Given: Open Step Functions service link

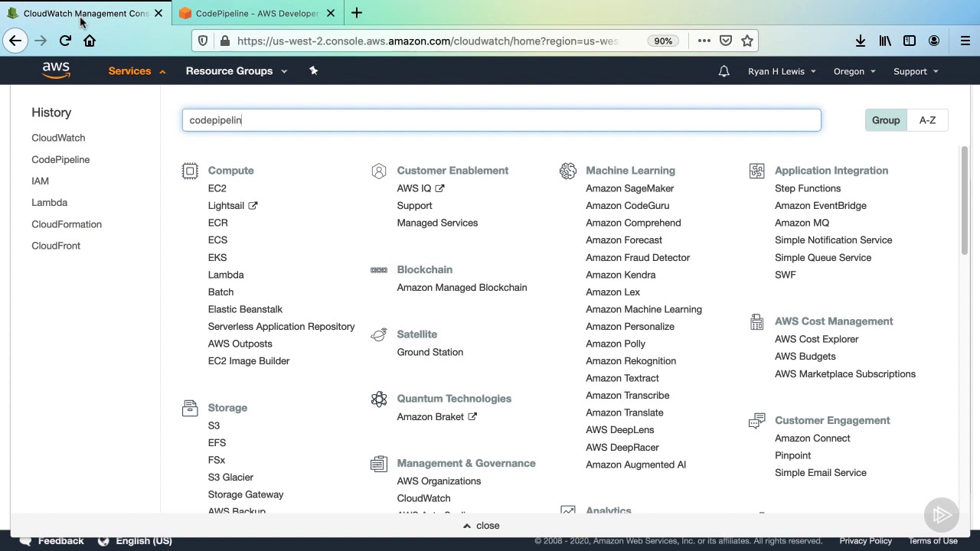Looking at the screenshot, I should coord(808,188).
